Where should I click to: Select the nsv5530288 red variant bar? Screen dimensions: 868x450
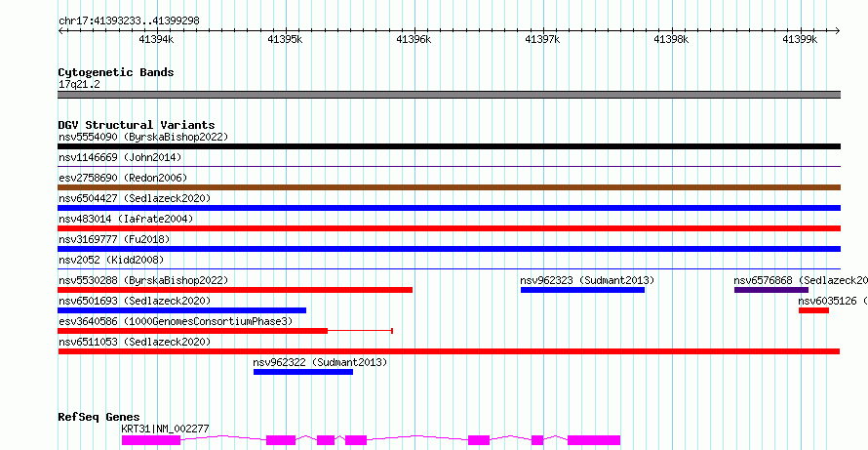pyautogui.click(x=235, y=290)
